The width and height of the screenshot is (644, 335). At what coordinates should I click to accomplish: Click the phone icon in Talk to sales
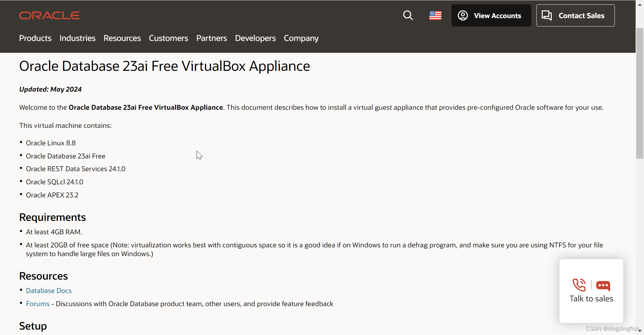click(579, 285)
